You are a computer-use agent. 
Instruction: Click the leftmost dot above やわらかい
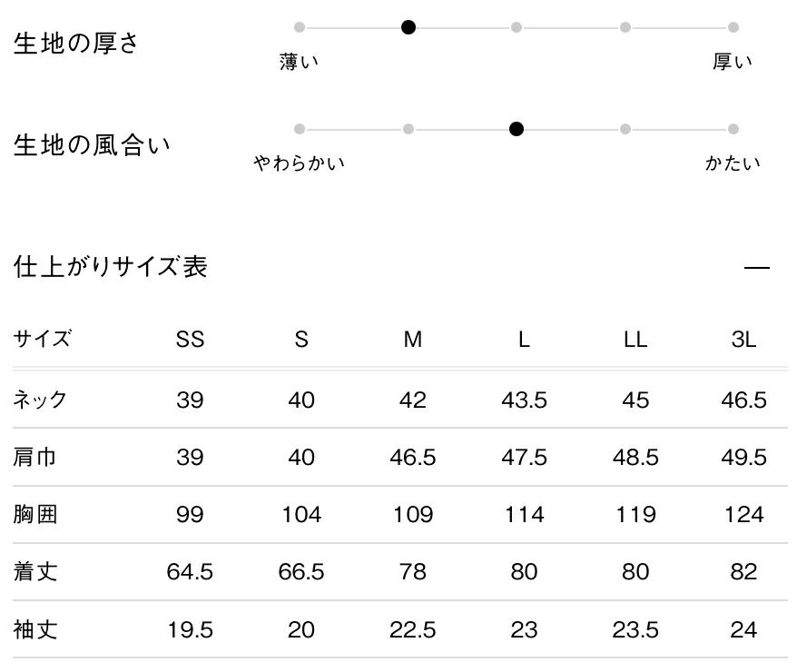point(300,129)
